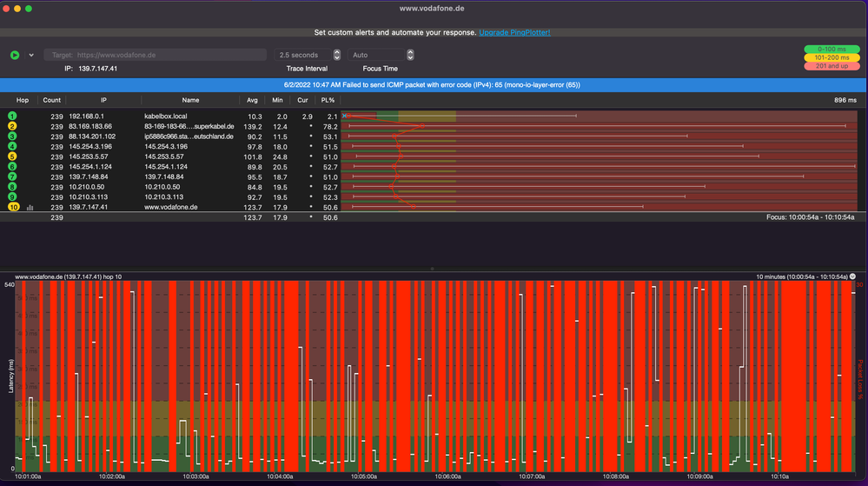Click average latency value 139.2
The height and width of the screenshot is (486, 868).
[x=253, y=127]
